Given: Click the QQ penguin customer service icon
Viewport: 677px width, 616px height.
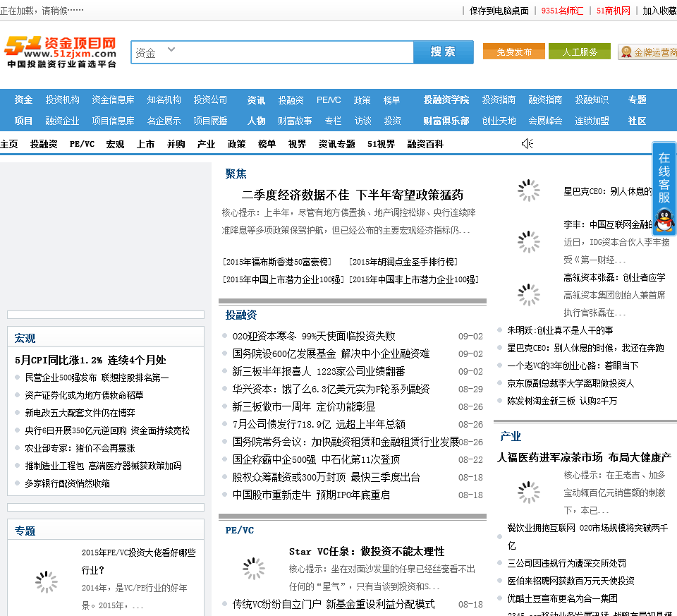Looking at the screenshot, I should 664,220.
